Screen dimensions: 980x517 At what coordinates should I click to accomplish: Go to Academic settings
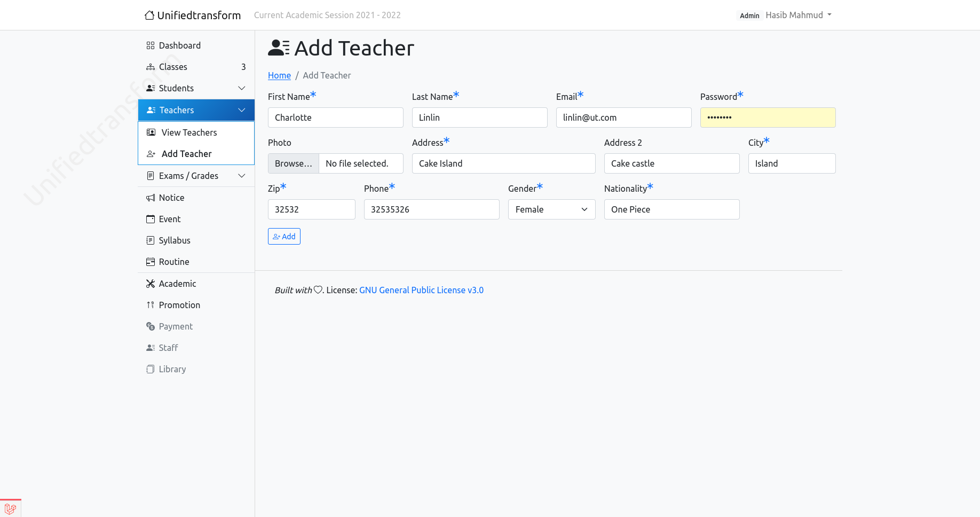[196, 284]
